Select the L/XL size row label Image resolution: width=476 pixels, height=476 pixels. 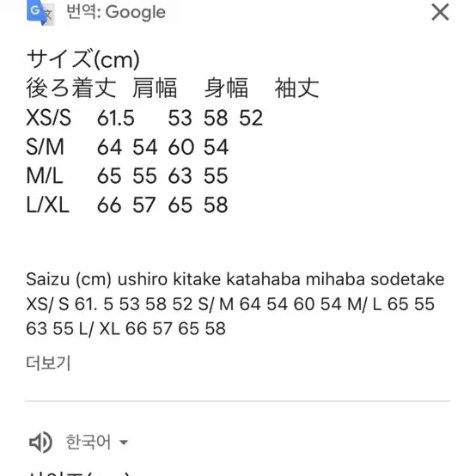(47, 204)
